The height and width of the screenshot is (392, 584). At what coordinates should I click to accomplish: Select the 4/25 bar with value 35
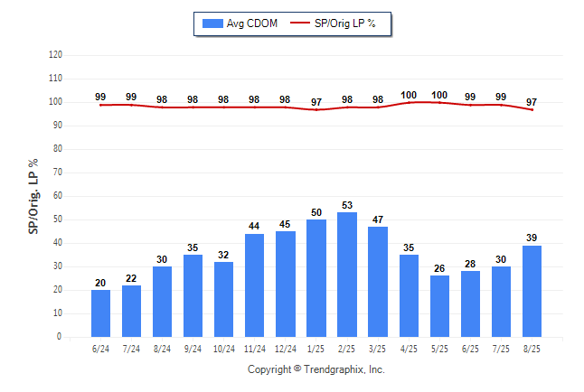pyautogui.click(x=409, y=296)
